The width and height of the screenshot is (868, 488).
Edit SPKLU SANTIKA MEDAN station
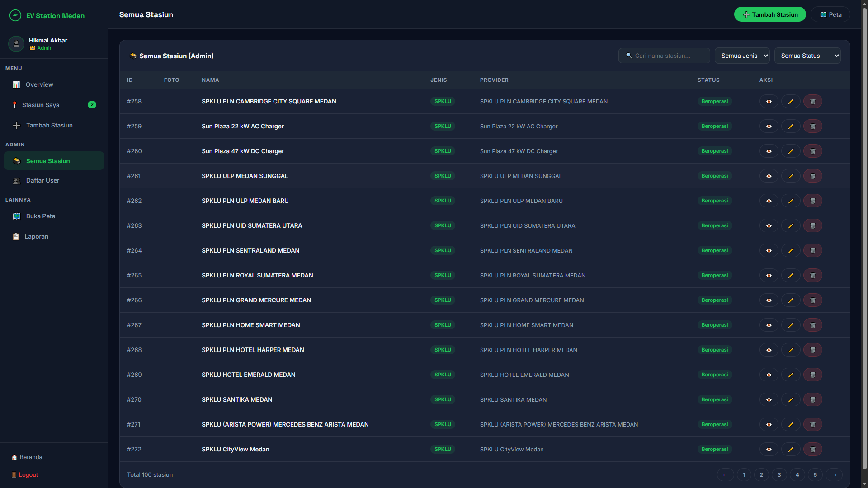pyautogui.click(x=791, y=399)
